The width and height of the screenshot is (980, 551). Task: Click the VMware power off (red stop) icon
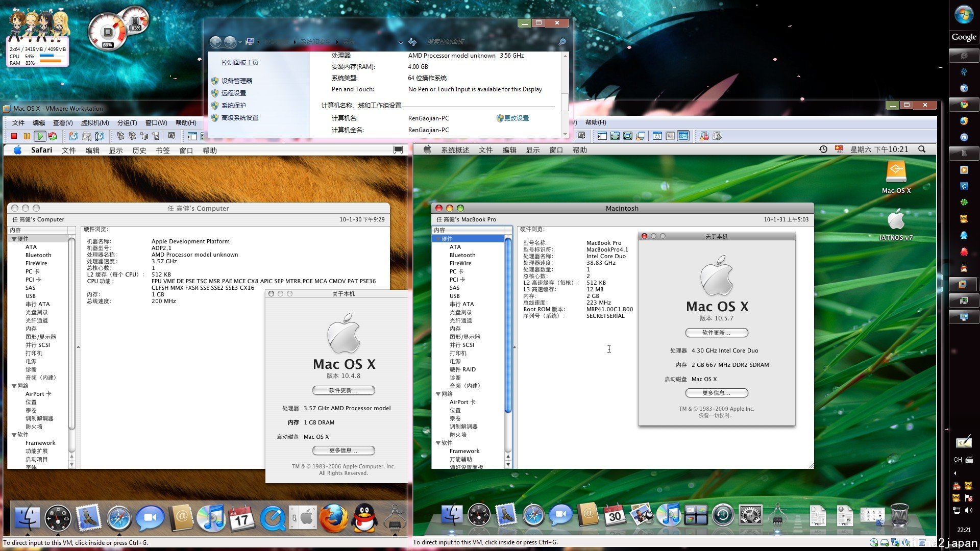pyautogui.click(x=14, y=136)
